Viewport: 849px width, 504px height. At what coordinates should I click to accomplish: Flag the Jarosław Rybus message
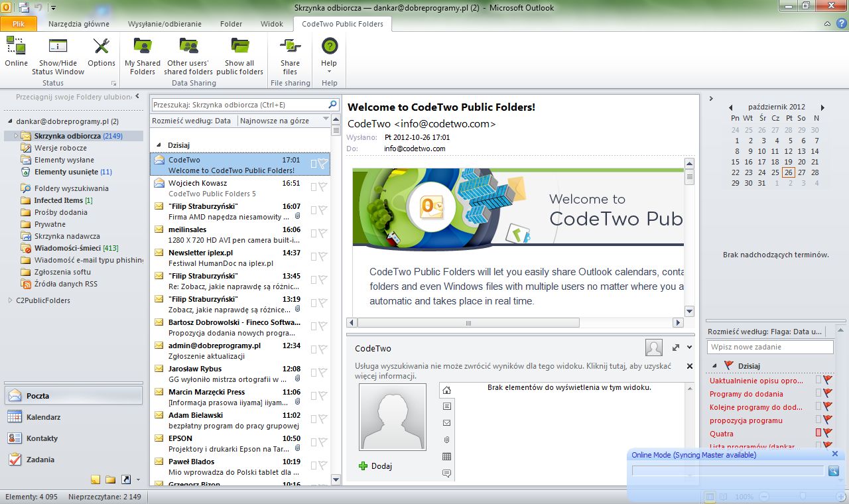coord(323,373)
